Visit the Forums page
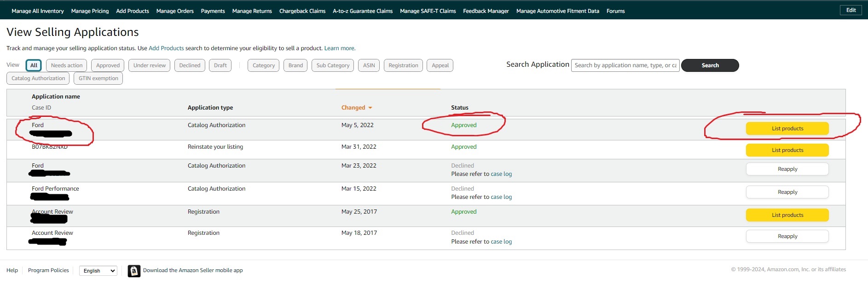Viewport: 868px width, 285px height. pyautogui.click(x=616, y=11)
